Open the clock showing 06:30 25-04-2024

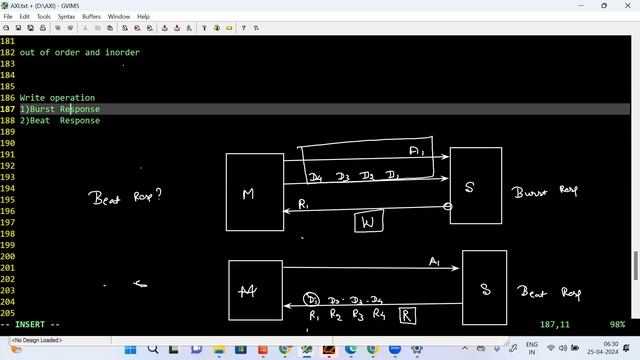(603, 348)
